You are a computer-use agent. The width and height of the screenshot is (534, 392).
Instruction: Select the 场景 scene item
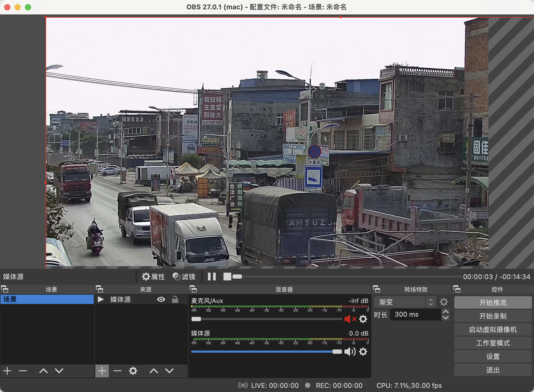[x=47, y=299]
